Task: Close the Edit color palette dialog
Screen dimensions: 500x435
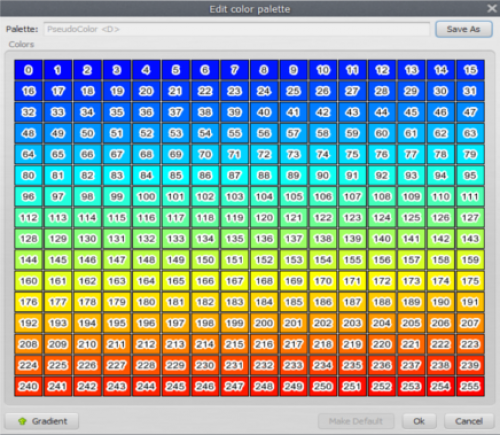Action: coord(492,8)
